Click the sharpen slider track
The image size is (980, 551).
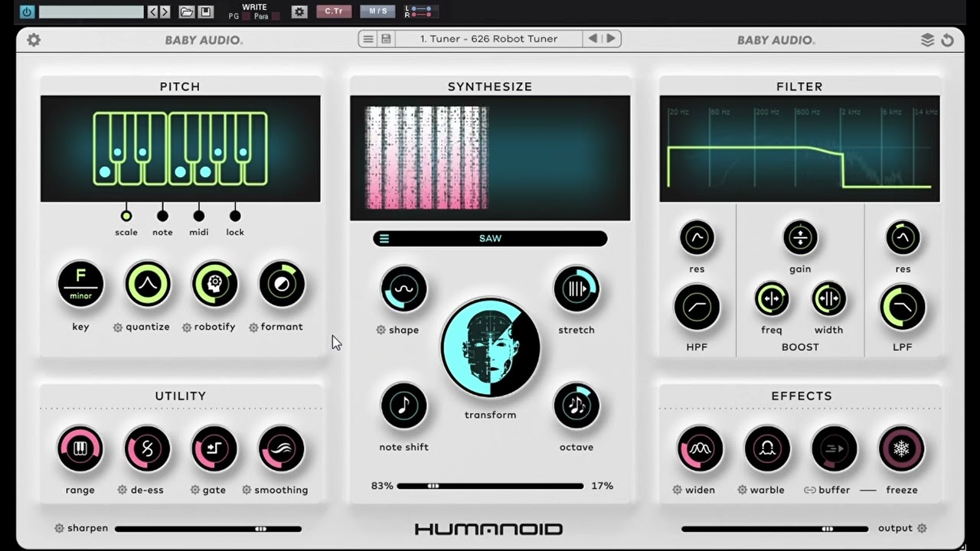208,528
